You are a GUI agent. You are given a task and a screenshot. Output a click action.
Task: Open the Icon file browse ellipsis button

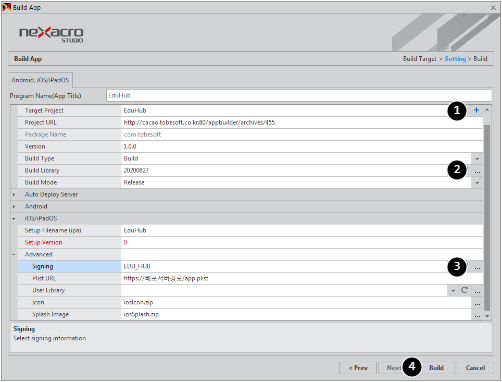click(x=477, y=303)
